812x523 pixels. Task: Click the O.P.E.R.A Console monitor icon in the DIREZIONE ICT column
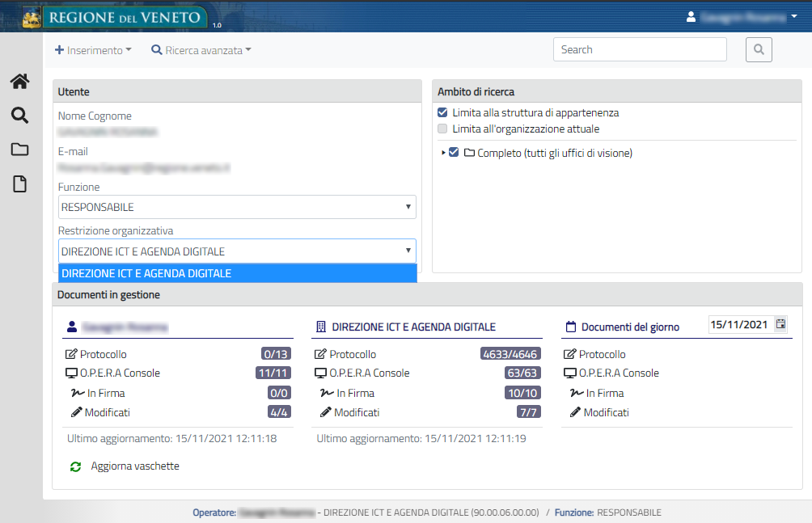pos(321,373)
